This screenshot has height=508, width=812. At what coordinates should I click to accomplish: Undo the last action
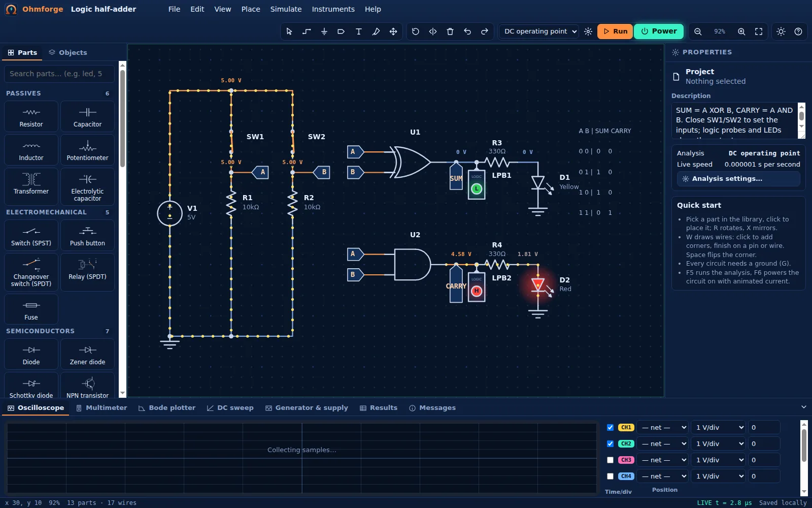467,31
